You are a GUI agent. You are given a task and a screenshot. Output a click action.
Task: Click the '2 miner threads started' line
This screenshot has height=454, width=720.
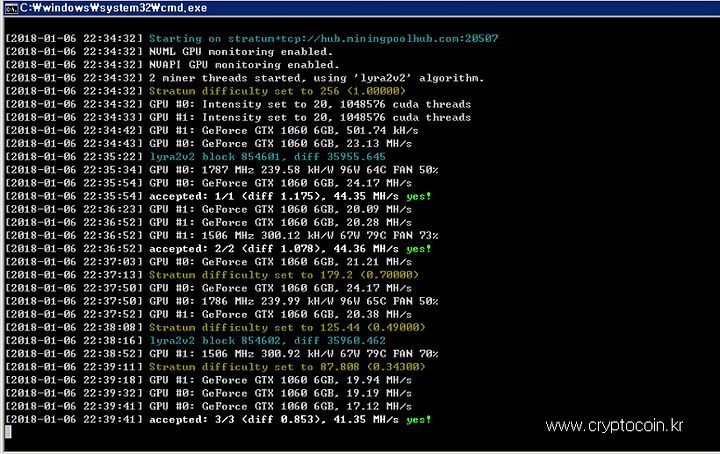[245, 78]
